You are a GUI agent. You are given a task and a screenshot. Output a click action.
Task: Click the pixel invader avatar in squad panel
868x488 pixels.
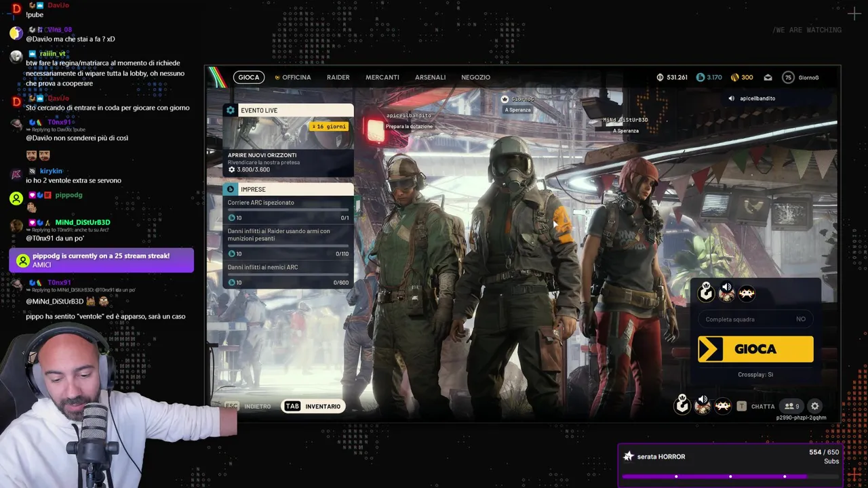747,293
